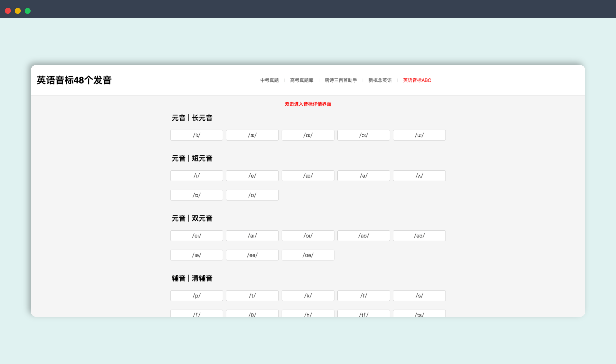Switch to 新概念英语 navigation tab
Viewport: 616px width, 364px height.
click(380, 80)
